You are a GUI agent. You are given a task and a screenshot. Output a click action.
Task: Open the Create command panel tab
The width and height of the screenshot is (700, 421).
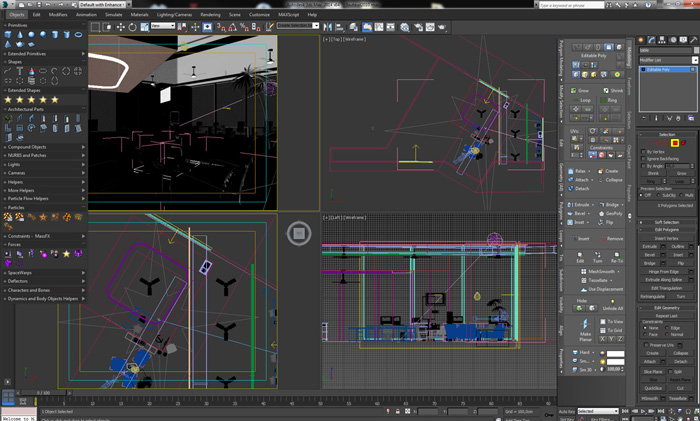(x=641, y=40)
